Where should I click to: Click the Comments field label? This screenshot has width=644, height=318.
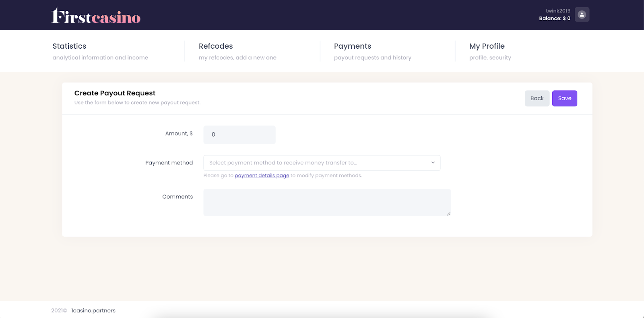point(178,197)
